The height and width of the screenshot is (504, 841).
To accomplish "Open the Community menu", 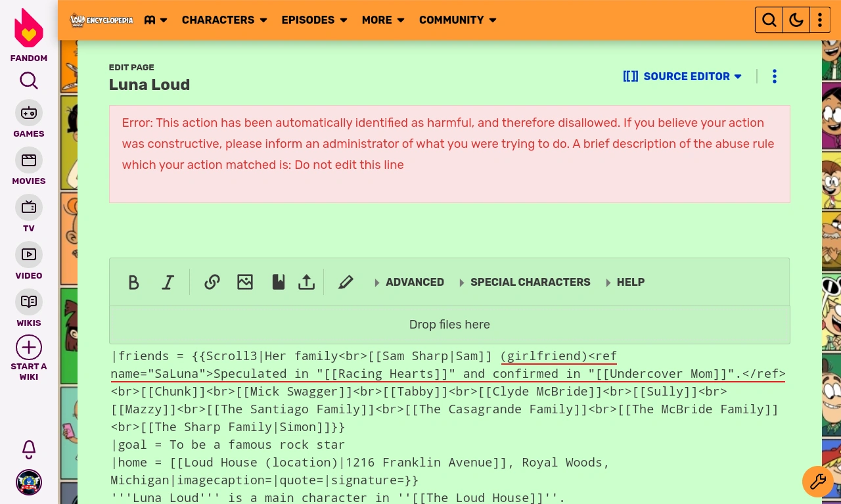I will coord(451,20).
